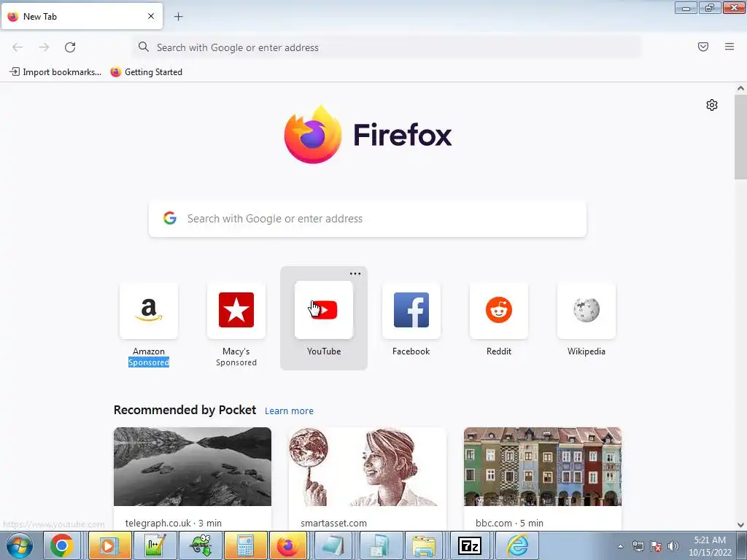The width and height of the screenshot is (747, 560).
Task: Click the Sponsored label under Amazon
Action: (149, 362)
